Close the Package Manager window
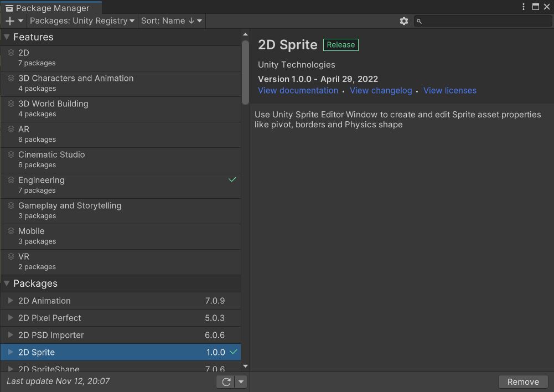This screenshot has width=554, height=392. [547, 7]
